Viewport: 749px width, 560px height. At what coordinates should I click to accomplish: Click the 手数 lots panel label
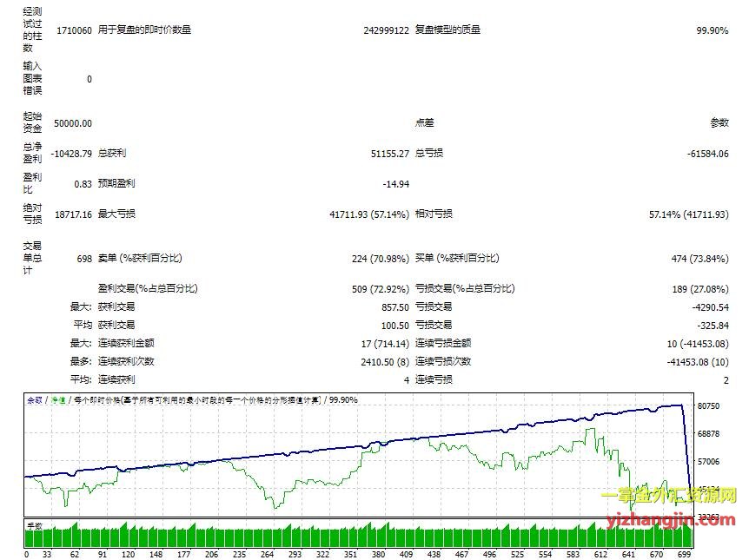click(x=35, y=526)
